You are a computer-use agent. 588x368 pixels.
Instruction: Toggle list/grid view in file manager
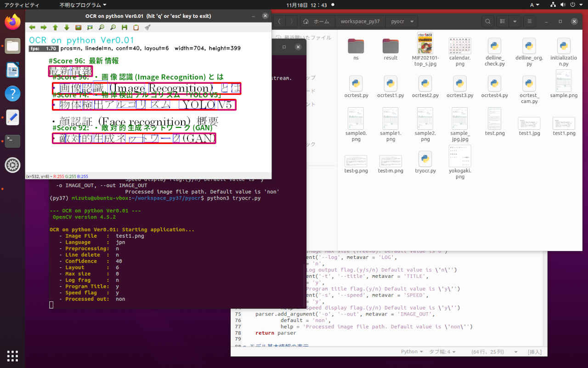pyautogui.click(x=503, y=22)
